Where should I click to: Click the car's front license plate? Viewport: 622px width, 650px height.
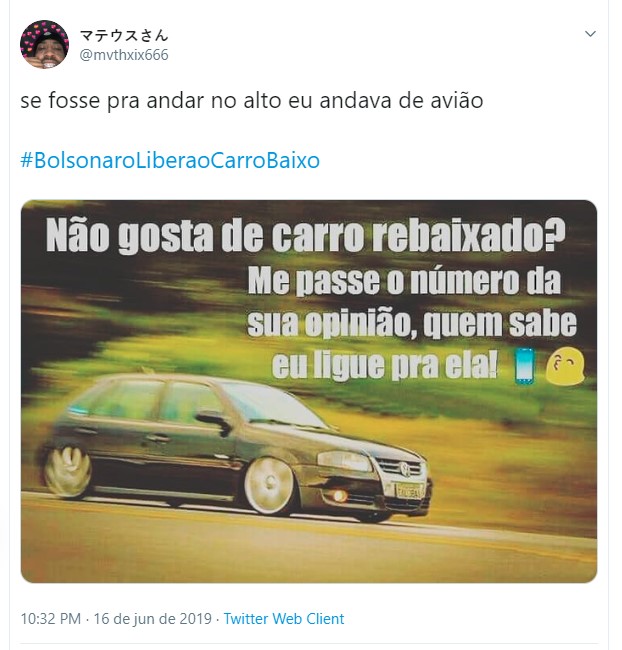coord(409,491)
